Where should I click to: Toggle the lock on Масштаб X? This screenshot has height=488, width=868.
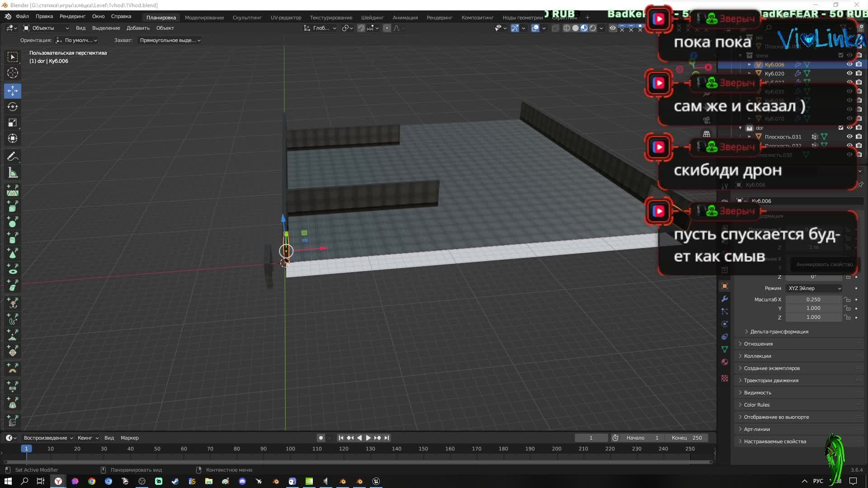tap(848, 300)
